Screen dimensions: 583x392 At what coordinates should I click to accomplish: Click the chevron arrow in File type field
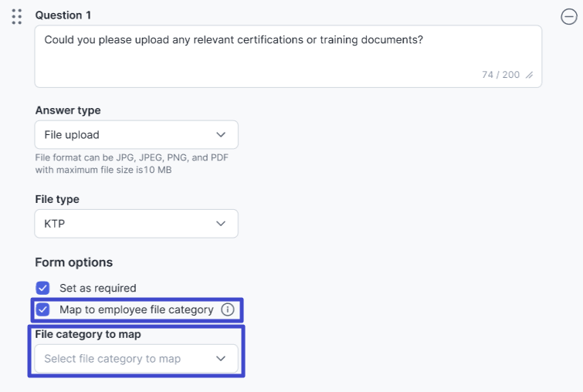click(x=221, y=224)
